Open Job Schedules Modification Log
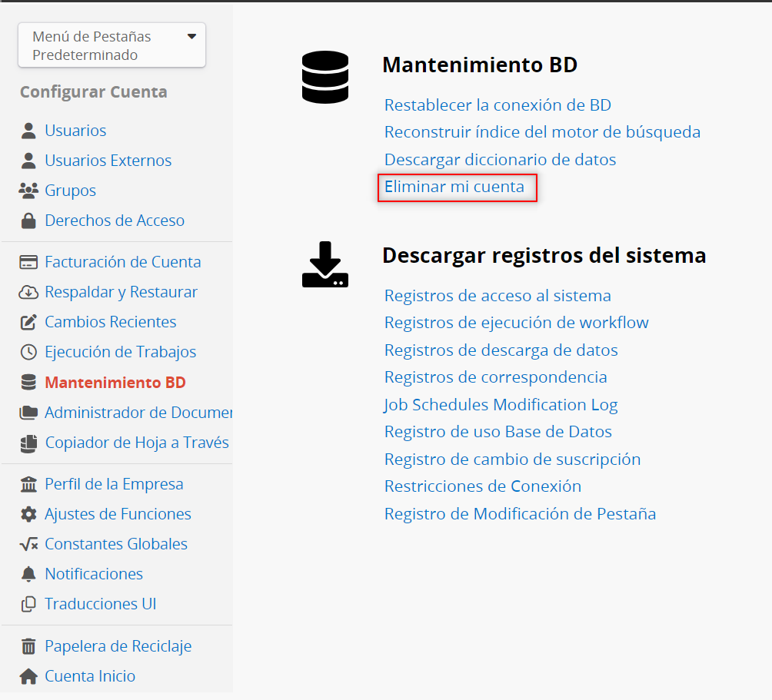 [x=501, y=405]
